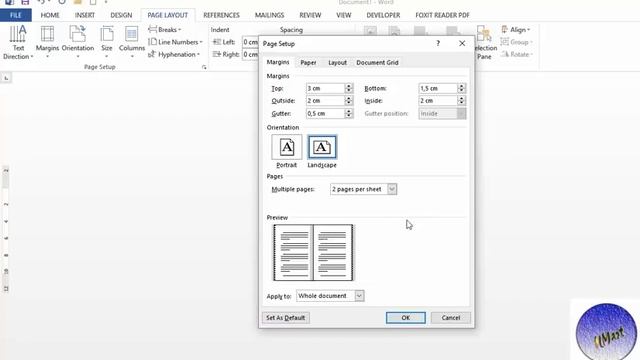The height and width of the screenshot is (360, 640).
Task: Open the Align menu
Action: (515, 30)
